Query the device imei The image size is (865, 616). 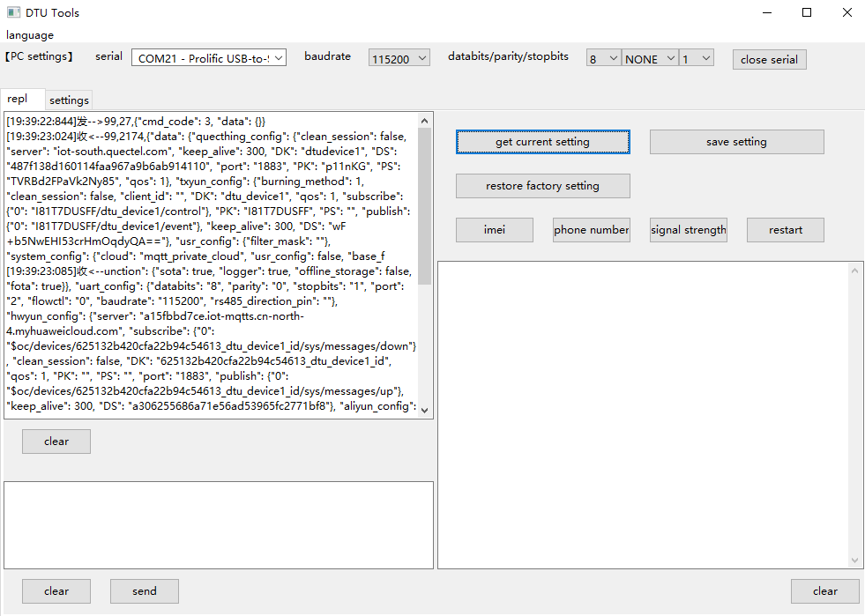tap(494, 229)
